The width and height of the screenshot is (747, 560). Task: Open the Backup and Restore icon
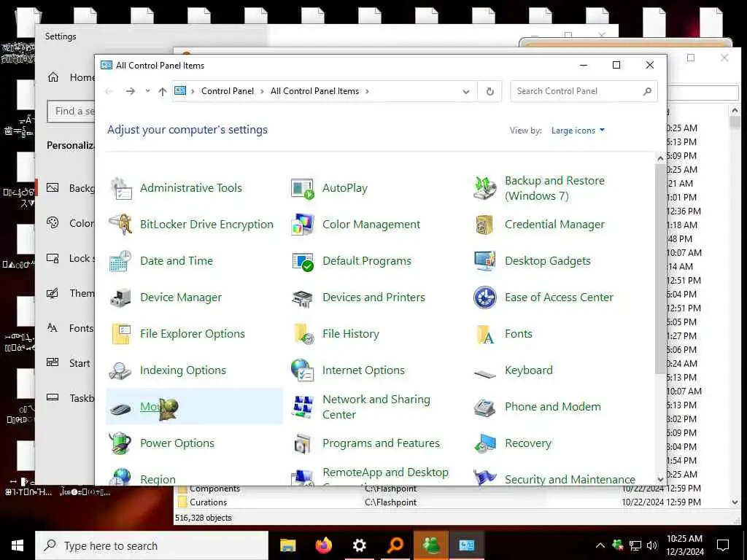point(485,188)
